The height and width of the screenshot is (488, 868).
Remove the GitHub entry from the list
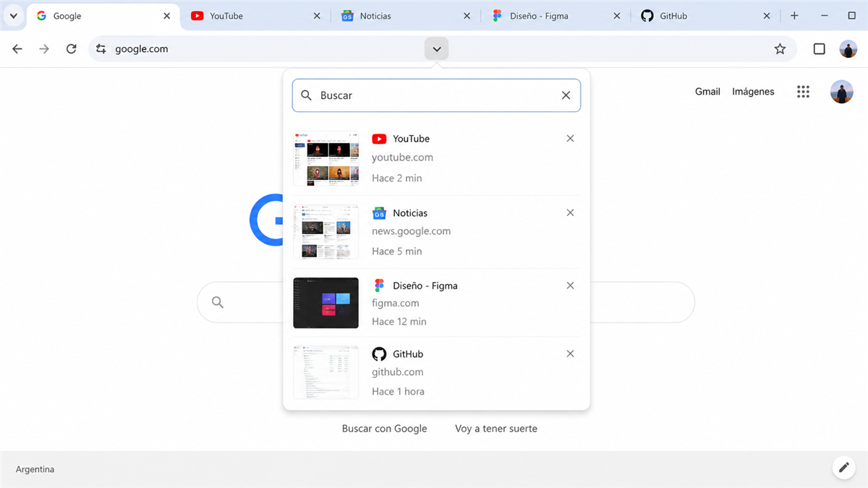[x=570, y=354]
